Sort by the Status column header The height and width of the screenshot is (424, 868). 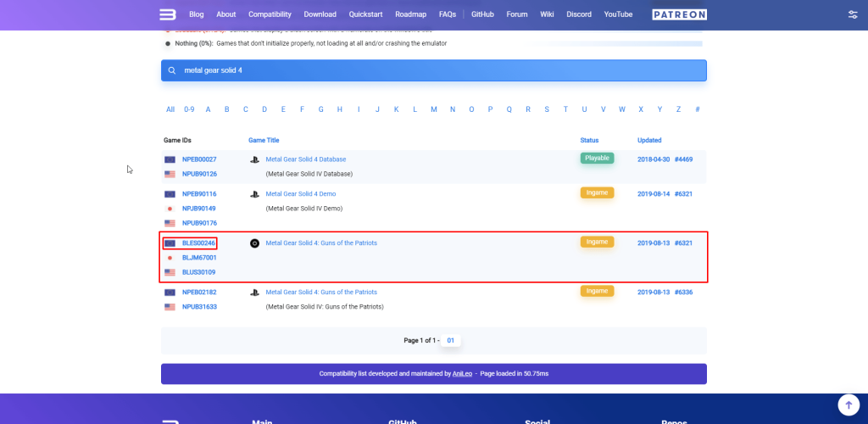(x=589, y=140)
